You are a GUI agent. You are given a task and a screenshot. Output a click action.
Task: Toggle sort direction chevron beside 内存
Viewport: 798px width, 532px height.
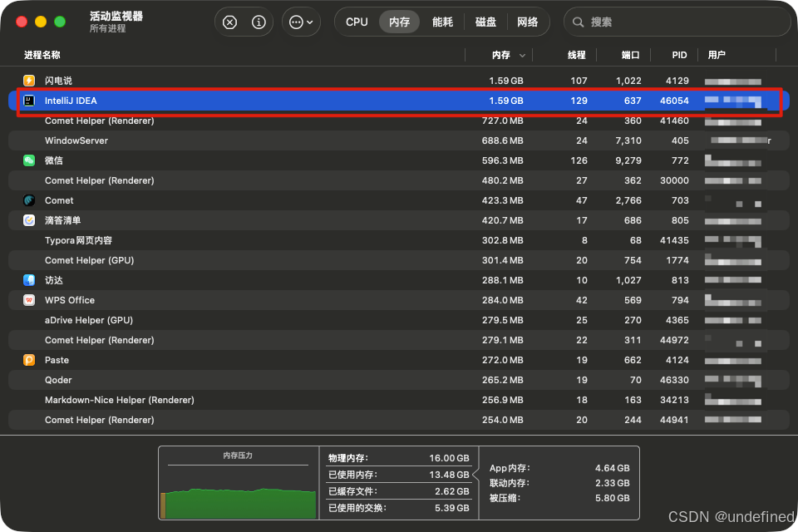pyautogui.click(x=522, y=56)
